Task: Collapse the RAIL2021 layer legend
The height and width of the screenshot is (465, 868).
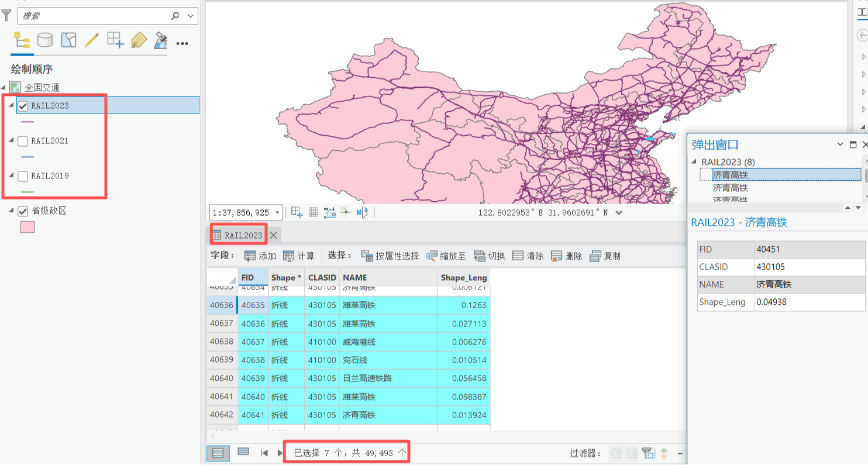Action: pos(11,141)
